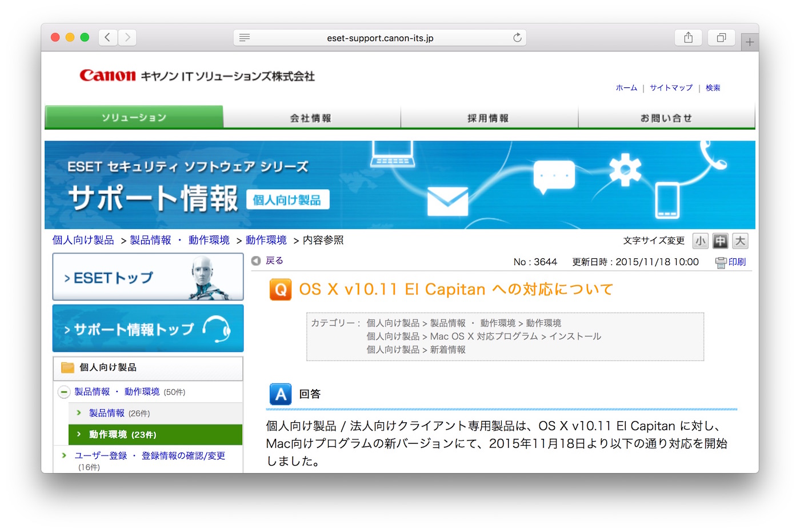
Task: Click the 個人向け製品 badge in banner
Action: click(287, 200)
